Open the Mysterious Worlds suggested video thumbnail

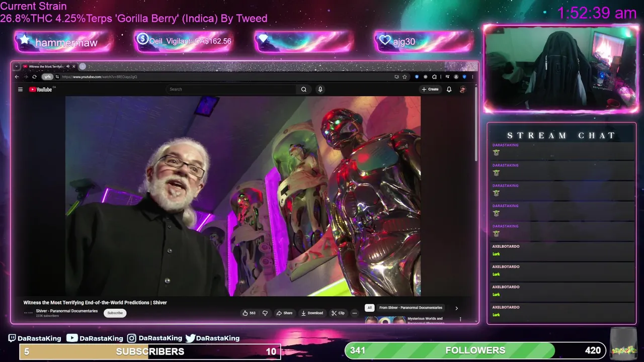[385, 320]
